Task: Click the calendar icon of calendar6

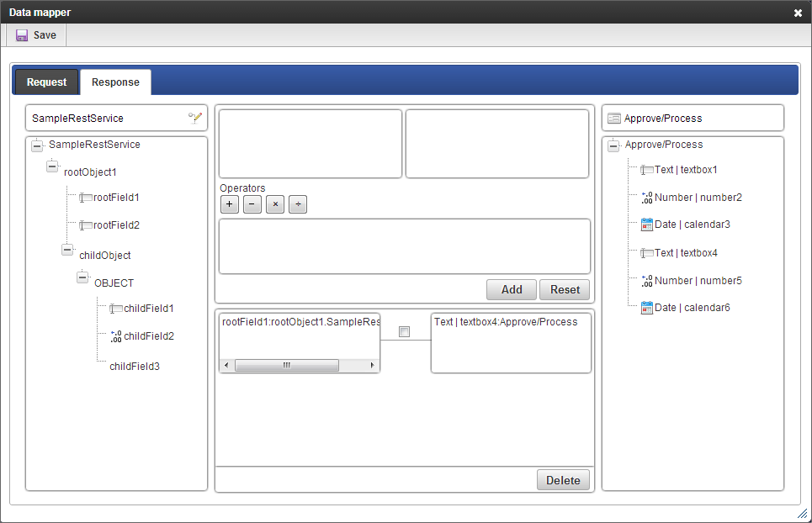Action: 647,308
